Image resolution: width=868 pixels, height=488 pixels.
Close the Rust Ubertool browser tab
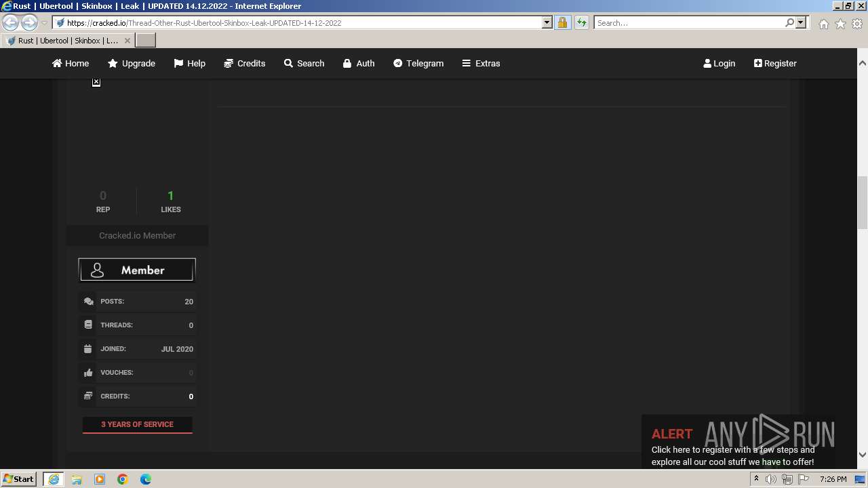click(127, 41)
